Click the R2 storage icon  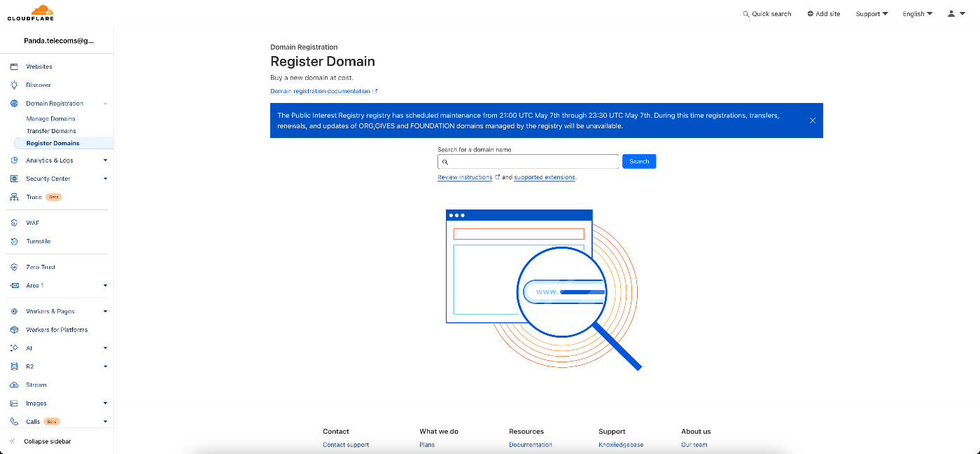pyautogui.click(x=14, y=366)
